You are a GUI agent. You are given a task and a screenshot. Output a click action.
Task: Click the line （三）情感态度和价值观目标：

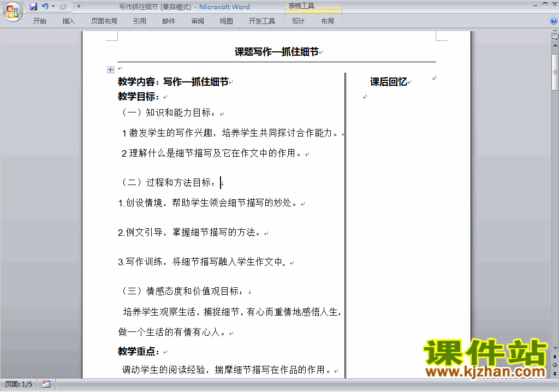pos(181,292)
